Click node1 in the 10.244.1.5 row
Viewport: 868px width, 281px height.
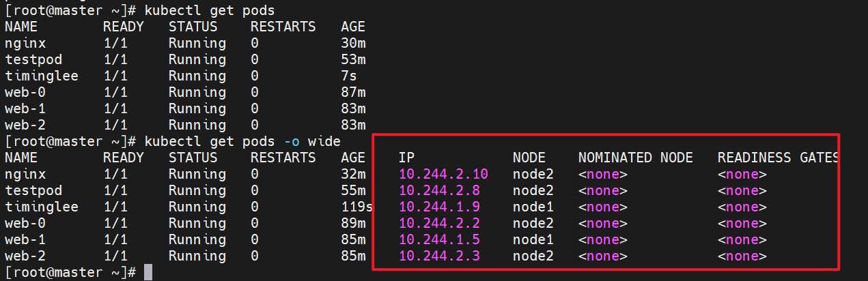[x=533, y=240]
